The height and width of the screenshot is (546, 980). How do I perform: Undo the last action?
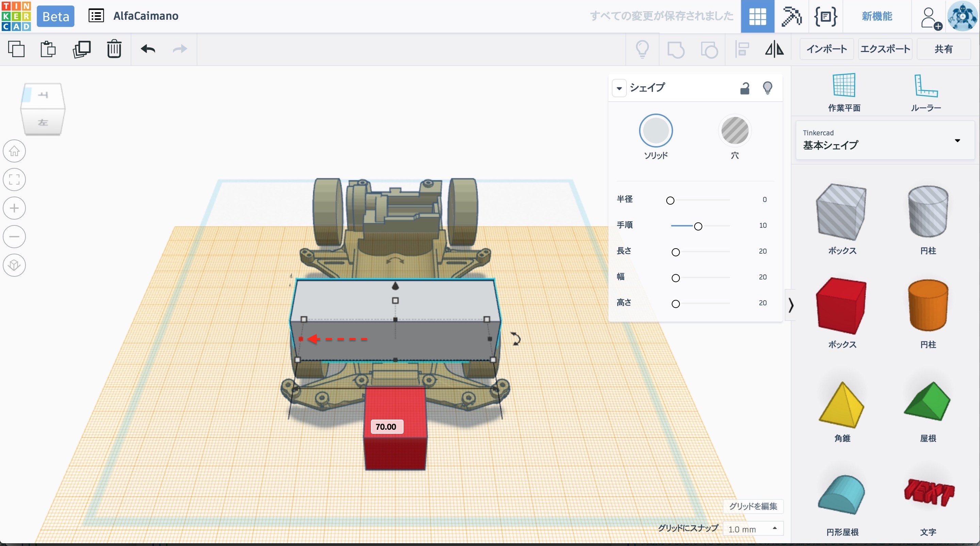click(148, 49)
